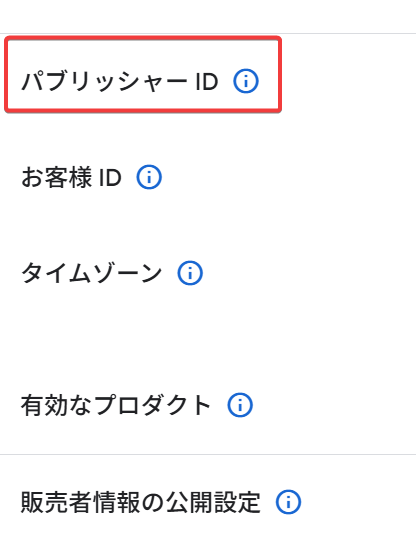Select the タイムゾーン row text
416x547 pixels.
[x=91, y=273]
